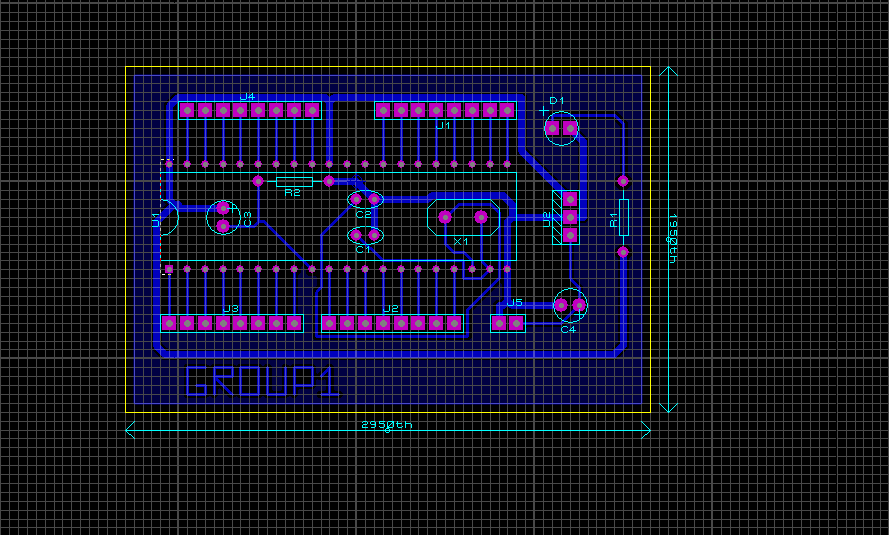Viewport: 889px width, 535px height.
Task: Select the R2 resistor label
Action: (x=292, y=193)
